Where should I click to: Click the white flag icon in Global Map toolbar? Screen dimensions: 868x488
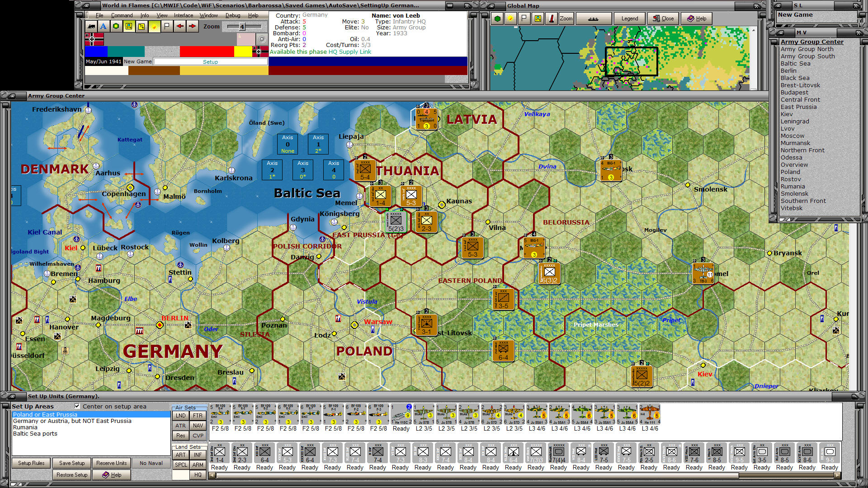524,19
